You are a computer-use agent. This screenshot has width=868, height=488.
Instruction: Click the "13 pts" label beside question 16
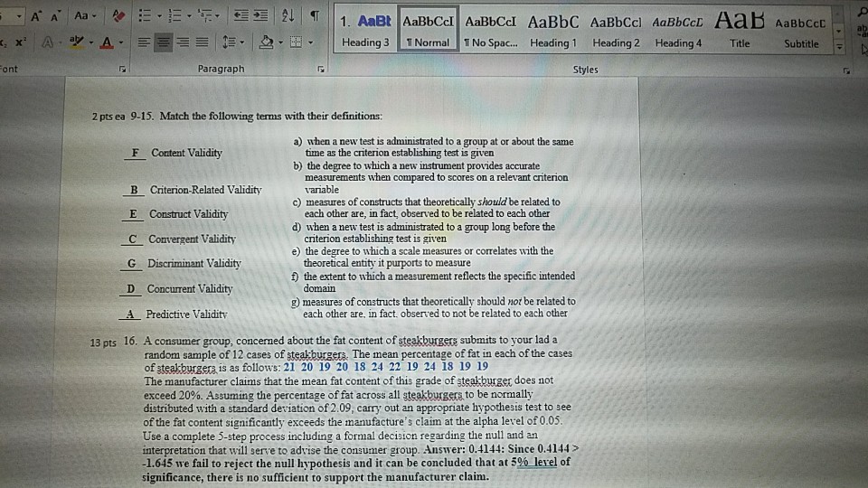click(x=103, y=343)
